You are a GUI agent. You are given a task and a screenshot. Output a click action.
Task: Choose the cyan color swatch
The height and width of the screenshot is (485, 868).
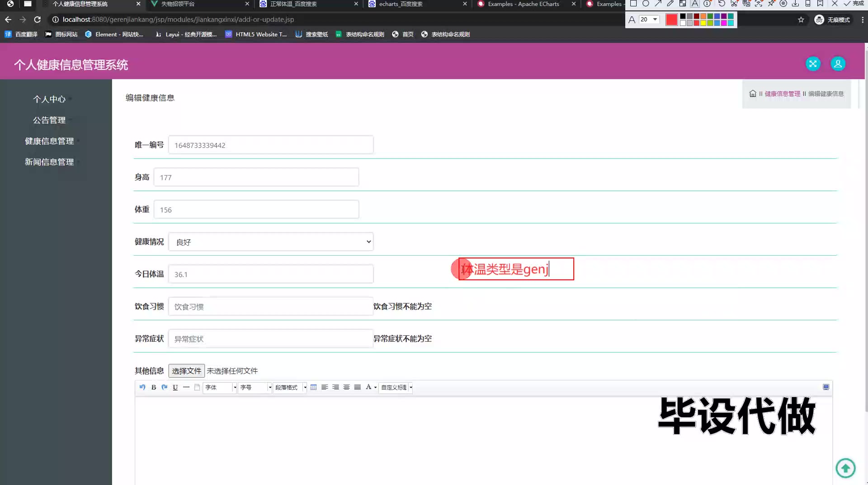731,23
